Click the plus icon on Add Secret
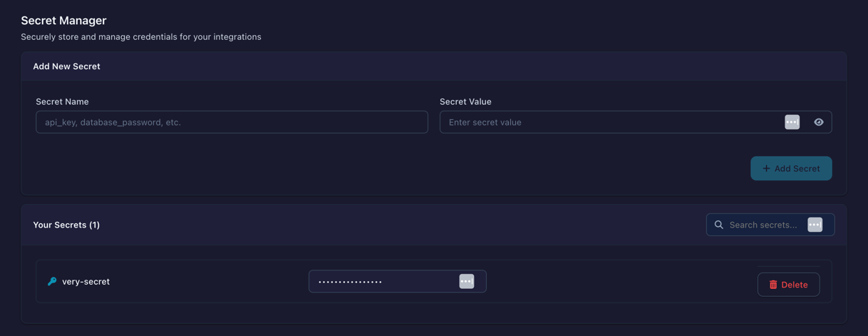 (766, 168)
